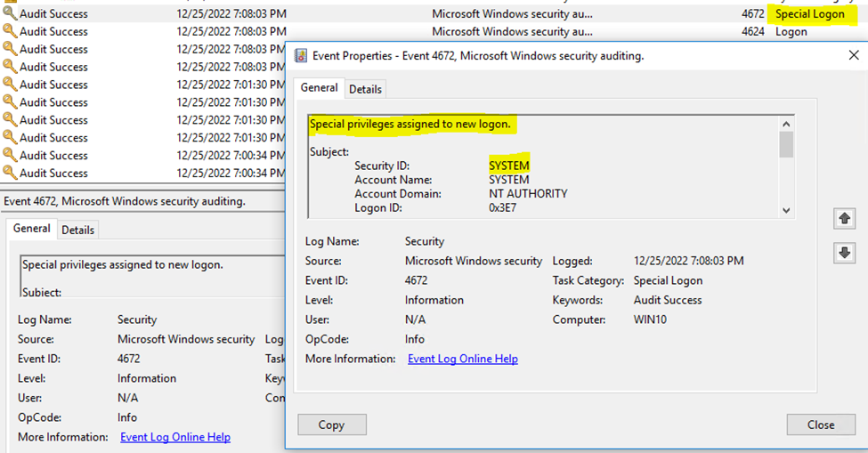
Task: Click preview pane header 'Event 4672, Microsoft Windows security auditing.'
Action: (x=125, y=201)
